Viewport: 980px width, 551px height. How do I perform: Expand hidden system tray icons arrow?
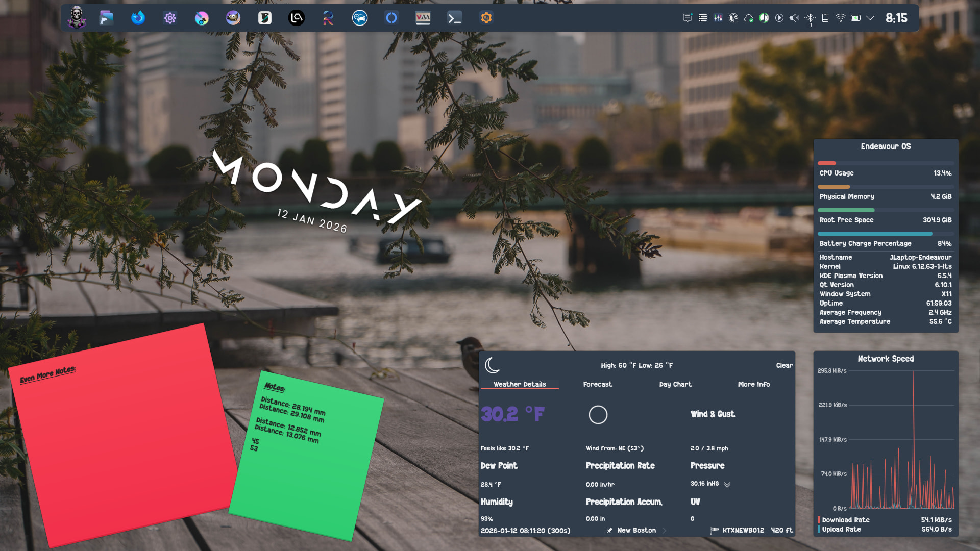pos(871,18)
